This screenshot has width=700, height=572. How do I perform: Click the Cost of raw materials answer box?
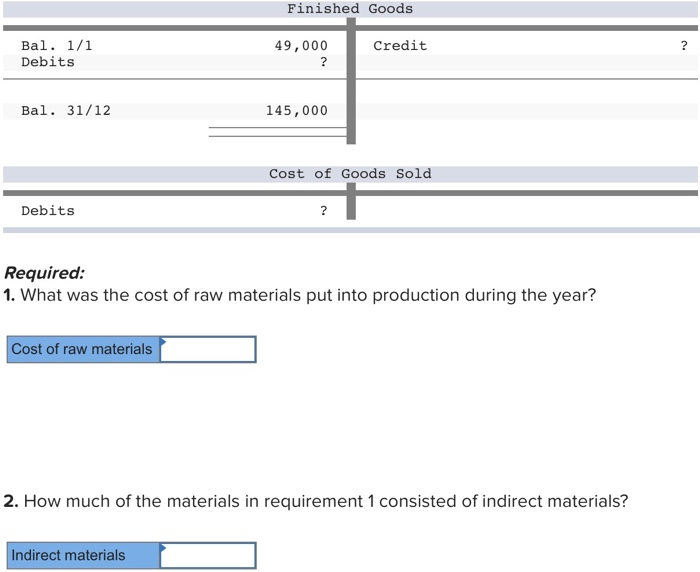(208, 349)
